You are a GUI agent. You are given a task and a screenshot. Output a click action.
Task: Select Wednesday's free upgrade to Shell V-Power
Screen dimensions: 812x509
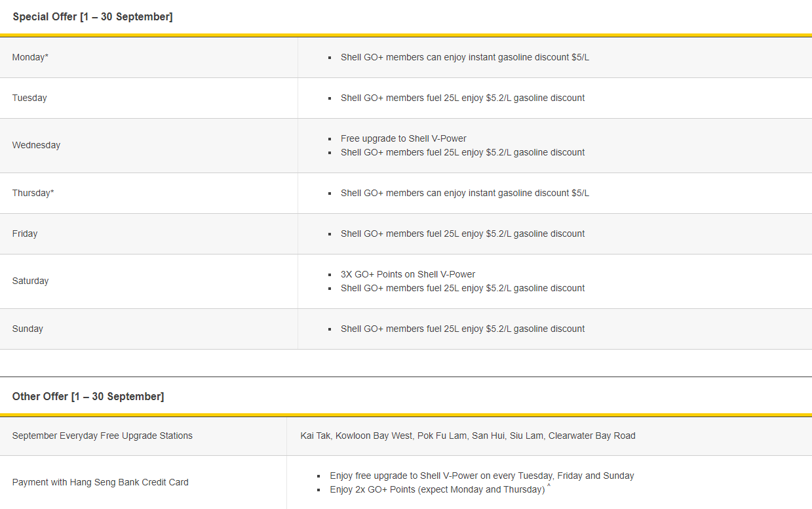pyautogui.click(x=403, y=139)
